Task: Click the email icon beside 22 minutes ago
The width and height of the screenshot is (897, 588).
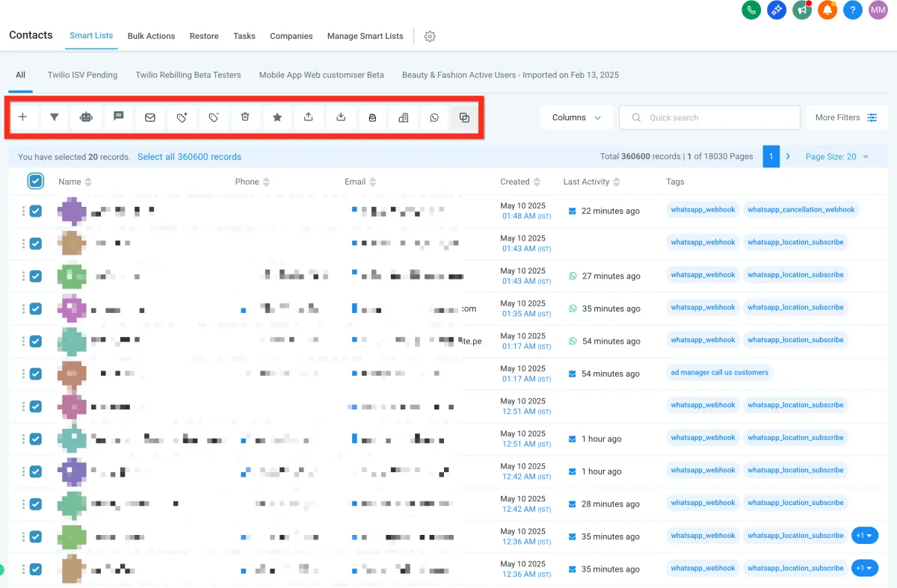Action: coord(573,211)
